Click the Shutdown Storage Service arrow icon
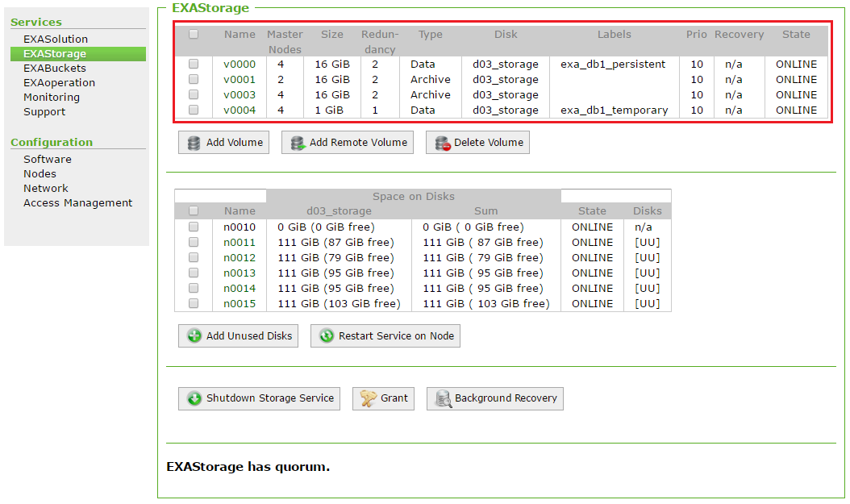Screen dimensions: 850x504 pyautogui.click(x=194, y=398)
